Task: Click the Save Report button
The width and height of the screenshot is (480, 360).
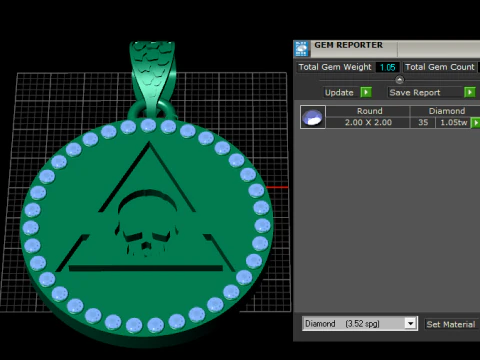Action: coord(425,92)
